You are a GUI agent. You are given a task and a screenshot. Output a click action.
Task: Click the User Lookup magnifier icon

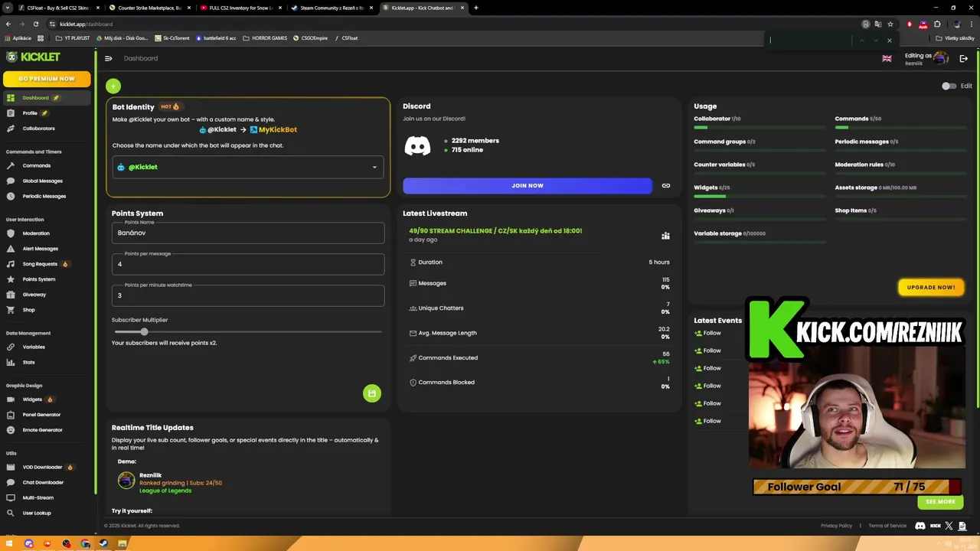[11, 513]
